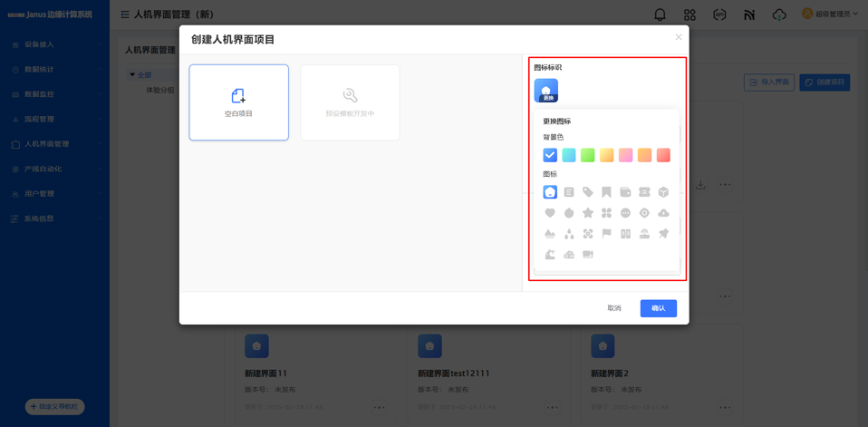Choose the star icon for the project
The width and height of the screenshot is (868, 427).
pos(588,213)
